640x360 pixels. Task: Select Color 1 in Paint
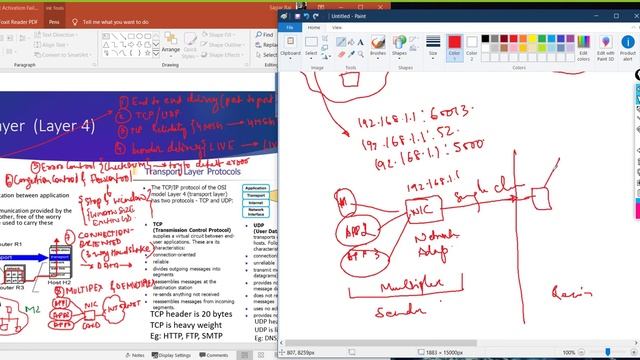[x=454, y=48]
